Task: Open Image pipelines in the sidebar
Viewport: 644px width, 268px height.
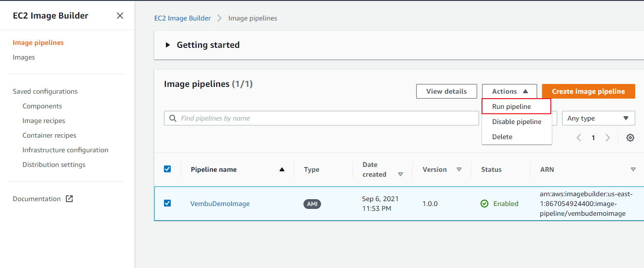Action: point(38,42)
